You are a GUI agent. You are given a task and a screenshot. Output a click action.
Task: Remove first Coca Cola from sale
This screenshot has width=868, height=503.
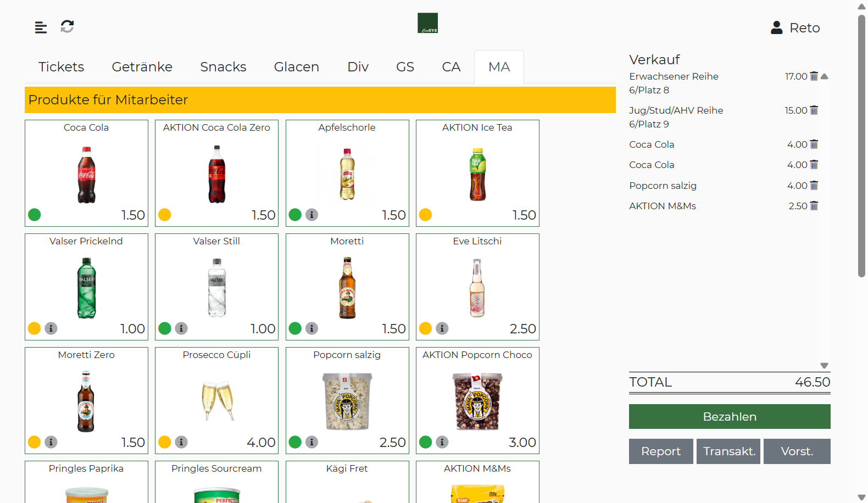tap(814, 144)
